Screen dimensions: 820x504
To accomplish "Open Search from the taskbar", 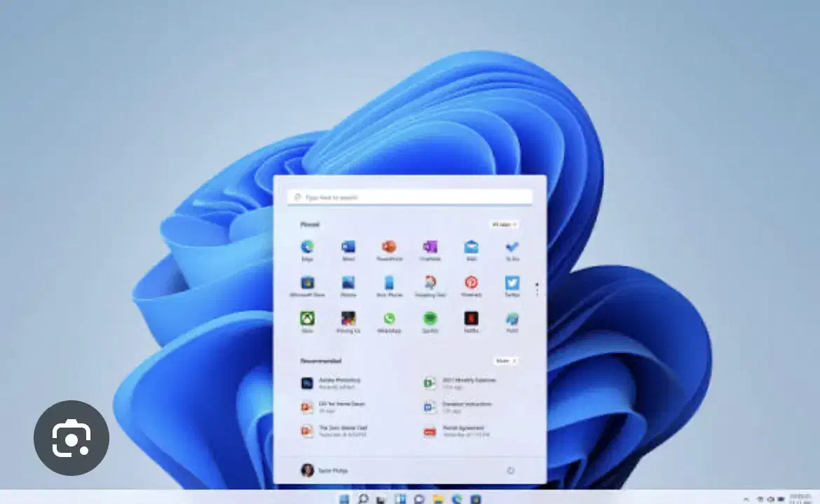I will coord(363,499).
